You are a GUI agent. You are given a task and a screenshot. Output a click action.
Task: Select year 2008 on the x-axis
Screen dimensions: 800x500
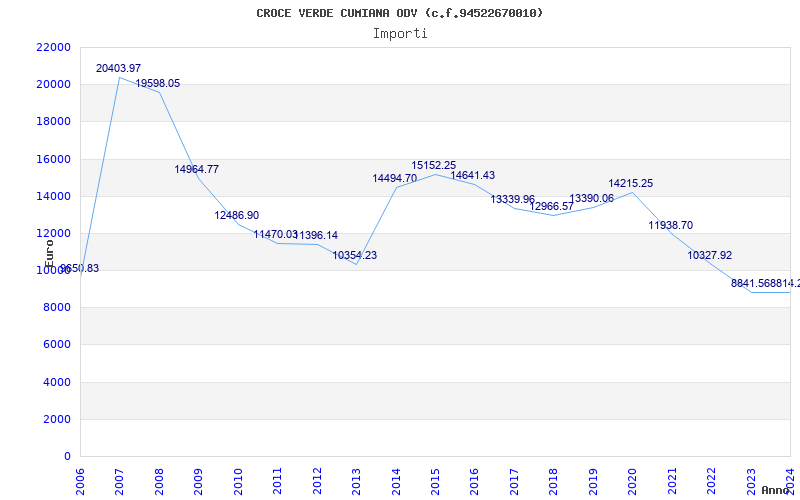(159, 481)
